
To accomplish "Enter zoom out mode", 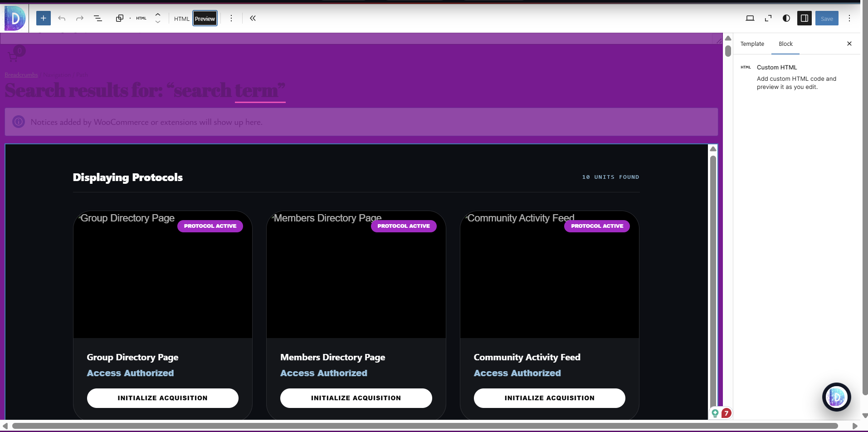I will coord(768,18).
